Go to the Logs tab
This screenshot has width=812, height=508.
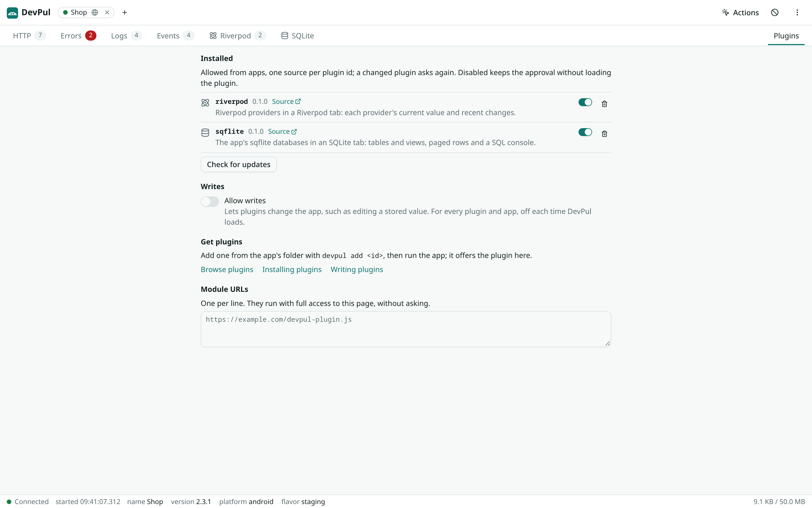(x=126, y=36)
